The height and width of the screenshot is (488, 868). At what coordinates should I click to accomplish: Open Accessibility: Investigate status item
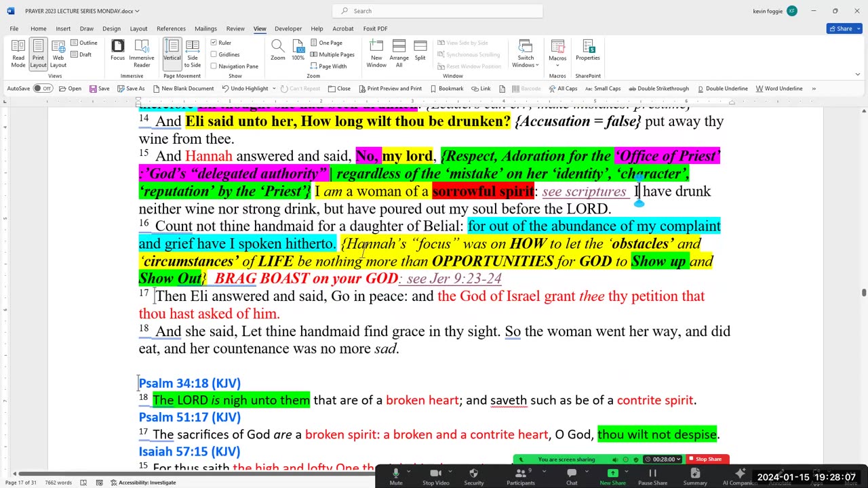point(142,483)
